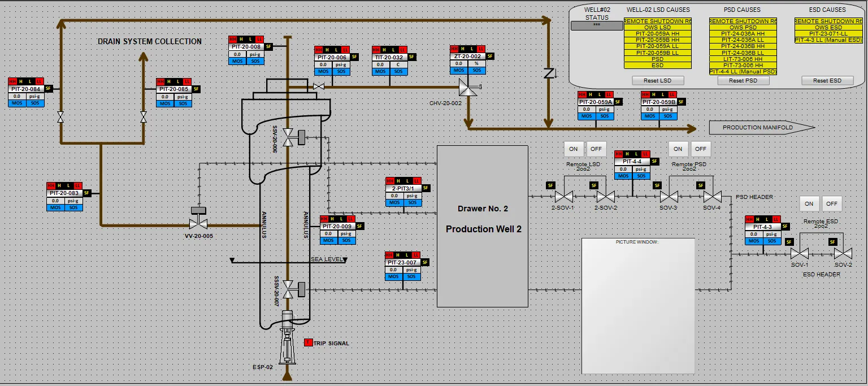
Task: Turn Remote PSD ON
Action: (x=678, y=149)
